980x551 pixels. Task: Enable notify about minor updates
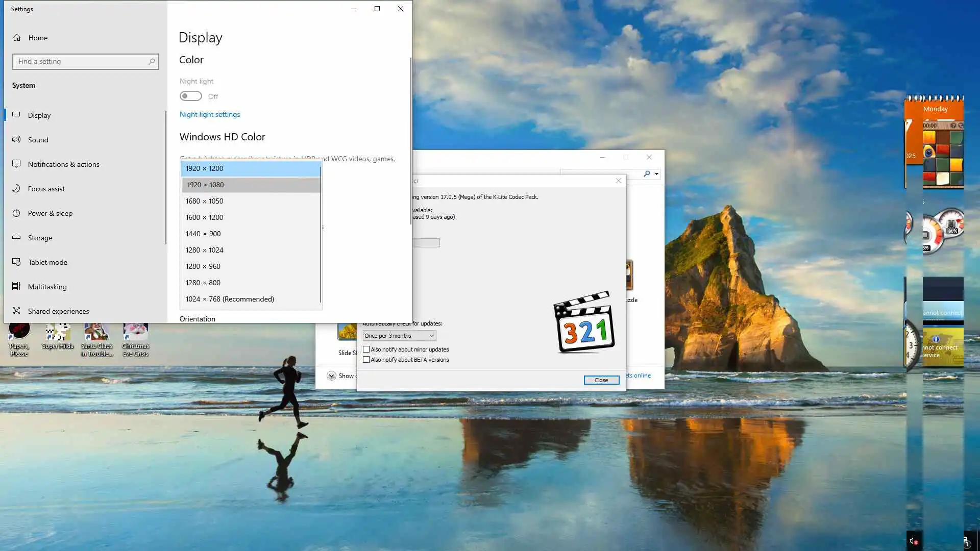(366, 349)
